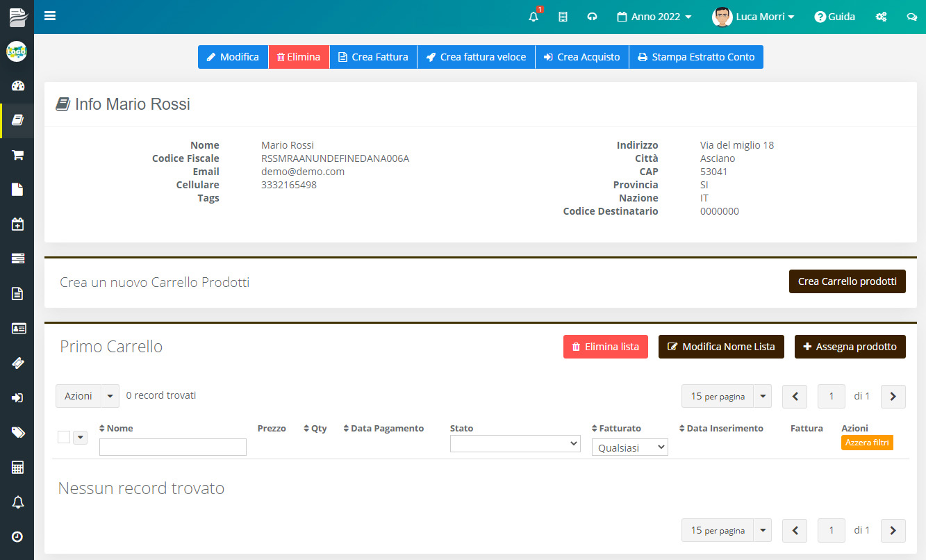
Task: Open the Stato filter dropdown
Action: pyautogui.click(x=515, y=443)
